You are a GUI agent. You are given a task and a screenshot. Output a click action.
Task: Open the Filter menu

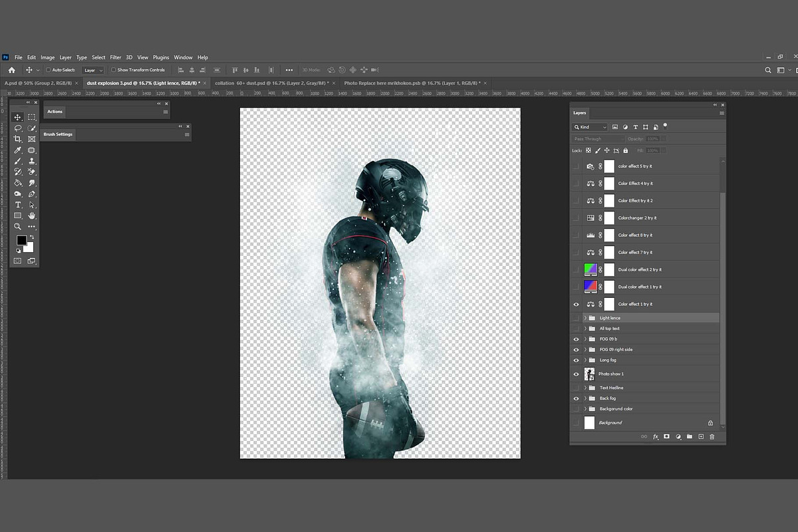pos(116,58)
